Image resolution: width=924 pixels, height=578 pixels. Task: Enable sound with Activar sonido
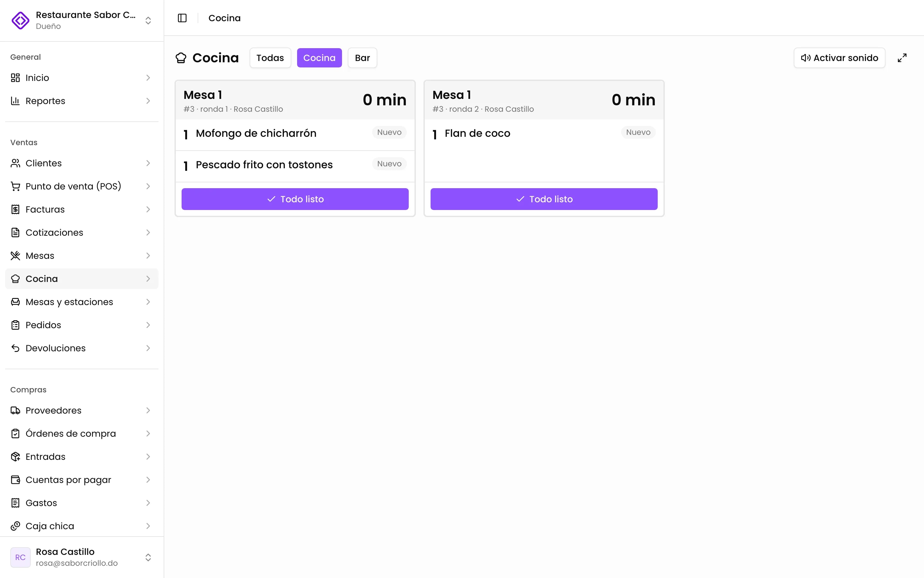click(x=839, y=58)
